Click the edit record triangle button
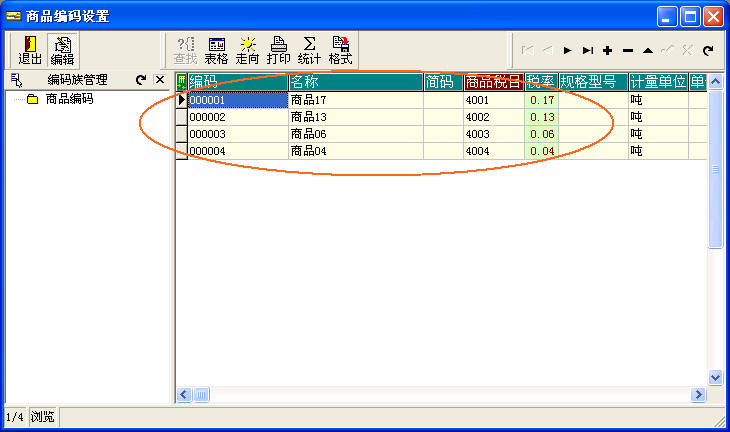 pyautogui.click(x=648, y=50)
